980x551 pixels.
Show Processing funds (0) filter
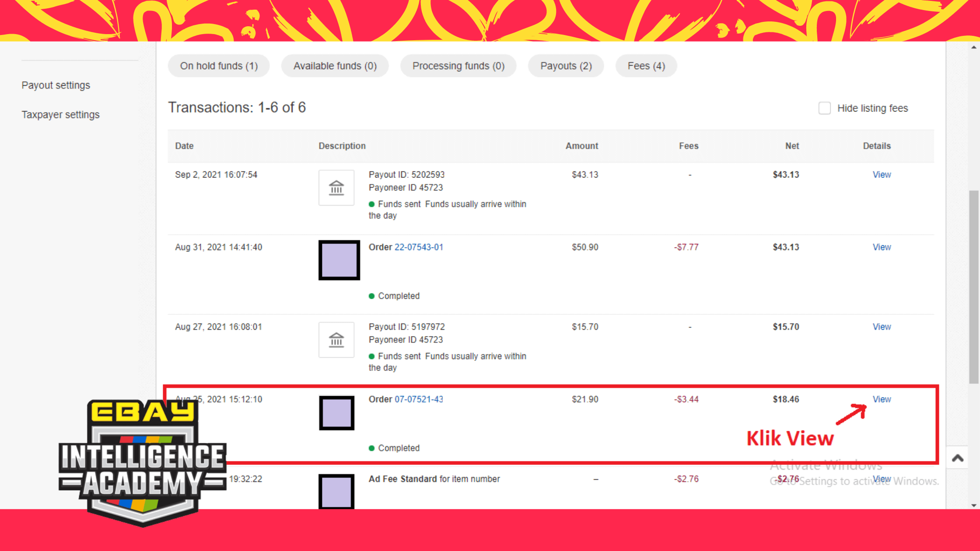[458, 66]
